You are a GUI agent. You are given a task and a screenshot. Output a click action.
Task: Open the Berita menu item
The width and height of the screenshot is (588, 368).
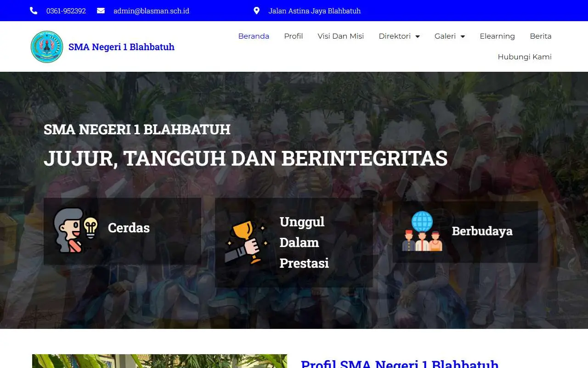(540, 36)
